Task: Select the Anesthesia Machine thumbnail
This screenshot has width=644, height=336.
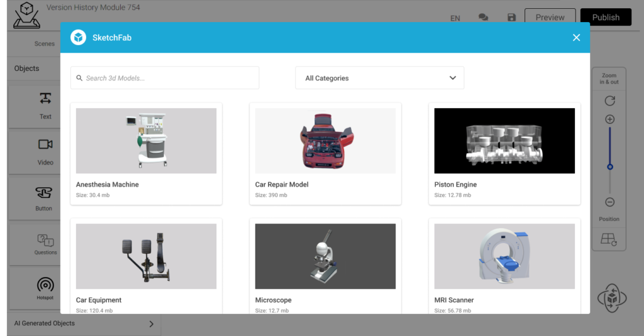Action: [146, 141]
